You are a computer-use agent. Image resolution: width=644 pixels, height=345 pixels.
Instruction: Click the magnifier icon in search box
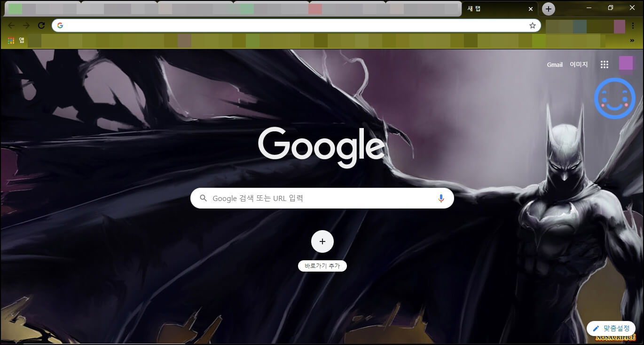tap(204, 198)
